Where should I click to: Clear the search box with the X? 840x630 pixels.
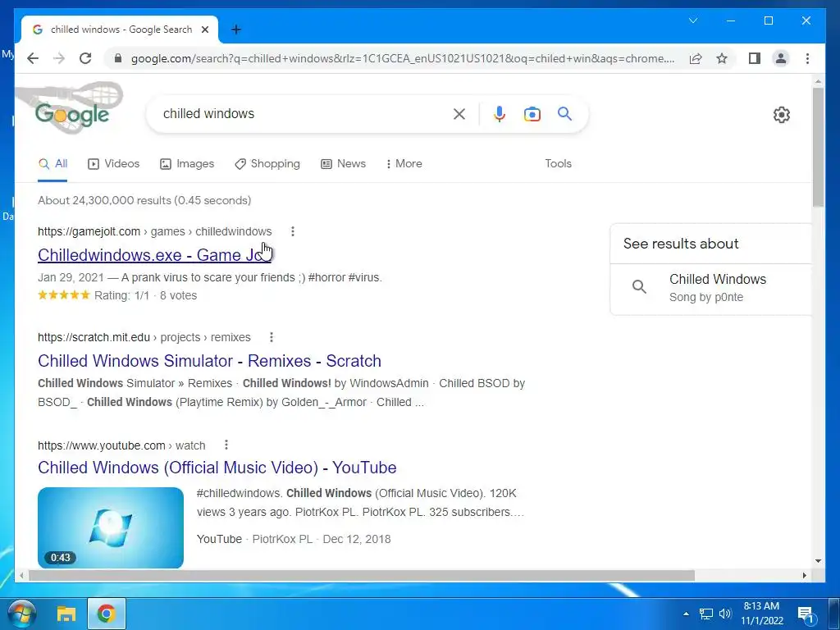459,113
